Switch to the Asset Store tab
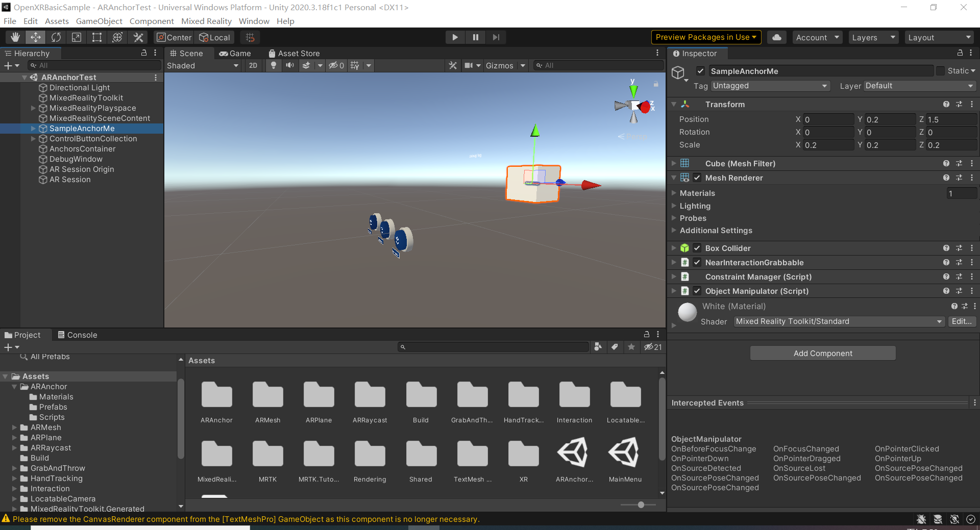This screenshot has height=530, width=980. [x=295, y=53]
